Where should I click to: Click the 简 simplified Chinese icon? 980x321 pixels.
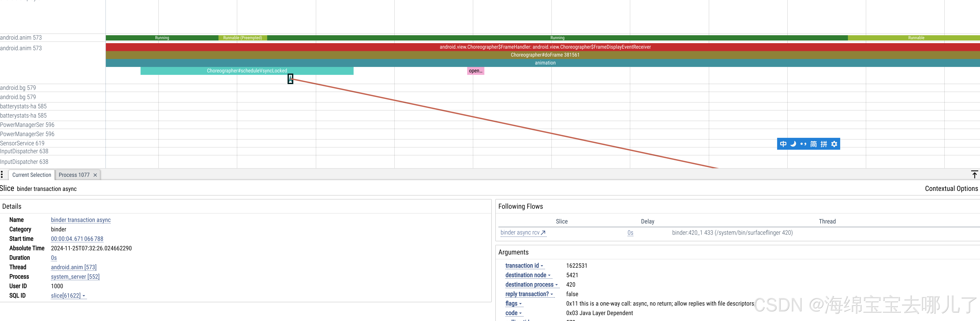813,144
